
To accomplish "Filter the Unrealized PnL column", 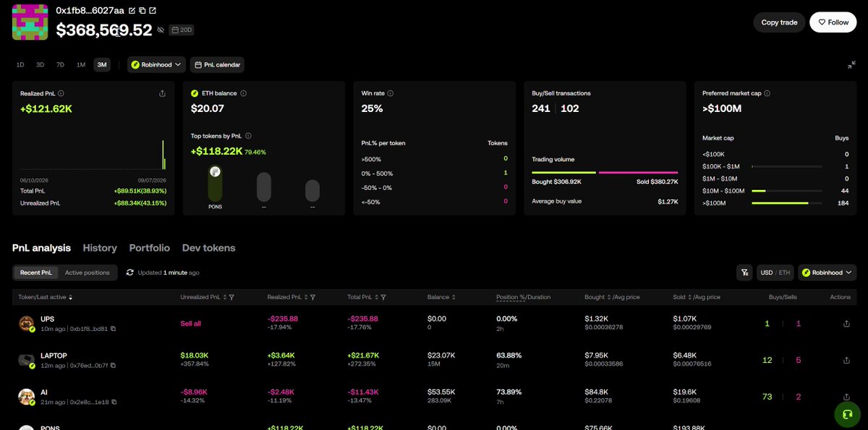I will point(231,297).
